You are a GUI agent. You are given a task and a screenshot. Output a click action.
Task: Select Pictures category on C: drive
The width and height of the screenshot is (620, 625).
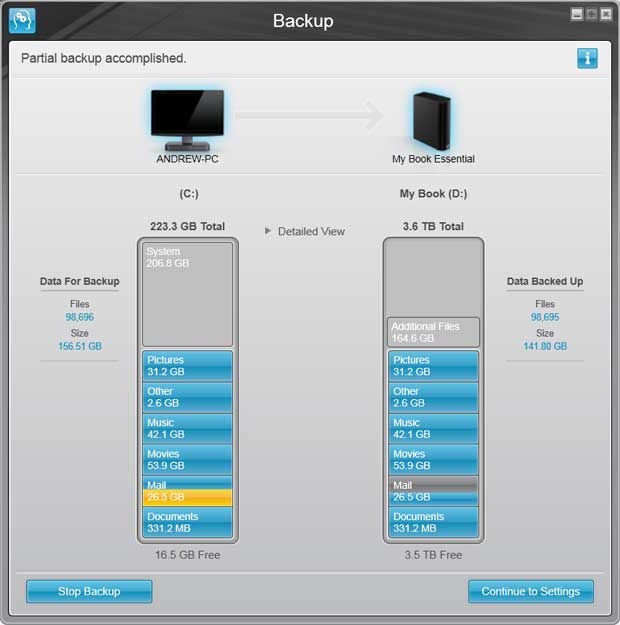click(x=187, y=366)
